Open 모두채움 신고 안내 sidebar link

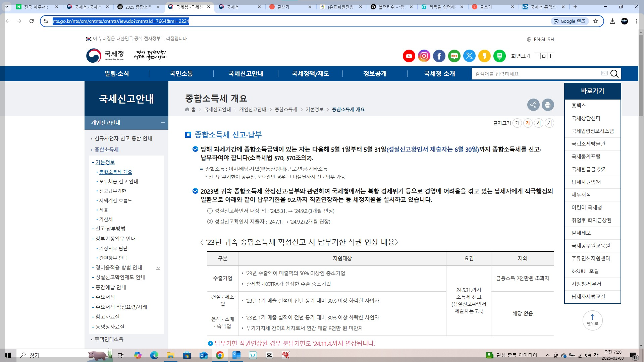point(118,181)
